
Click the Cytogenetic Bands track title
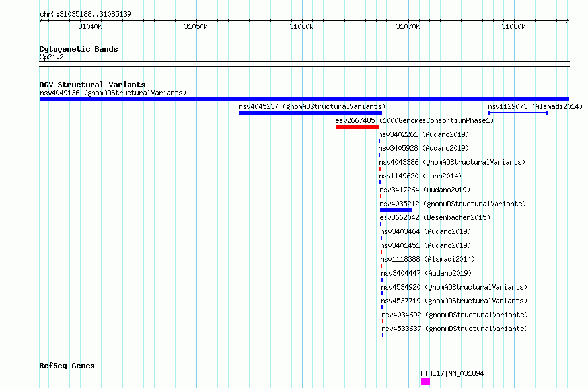pyautogui.click(x=79, y=49)
